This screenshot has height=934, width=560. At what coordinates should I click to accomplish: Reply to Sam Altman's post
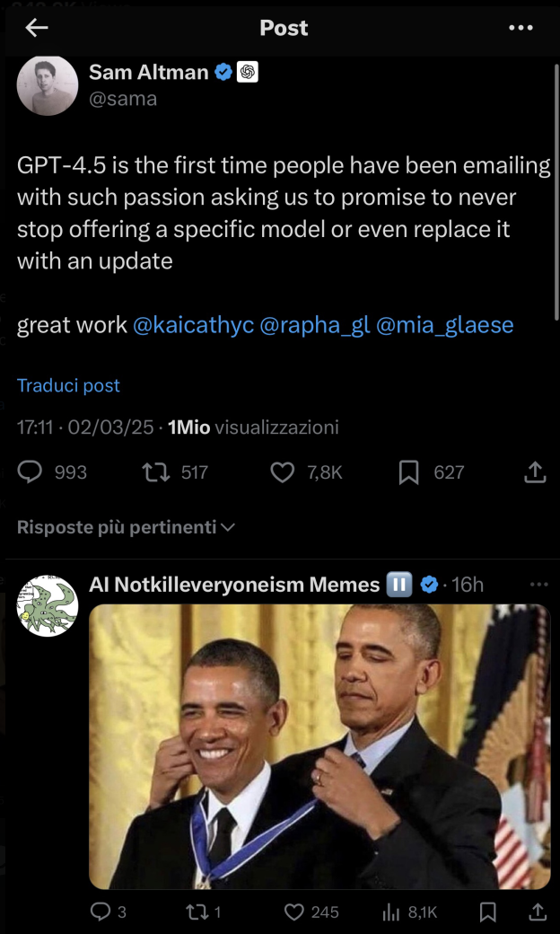click(x=31, y=471)
